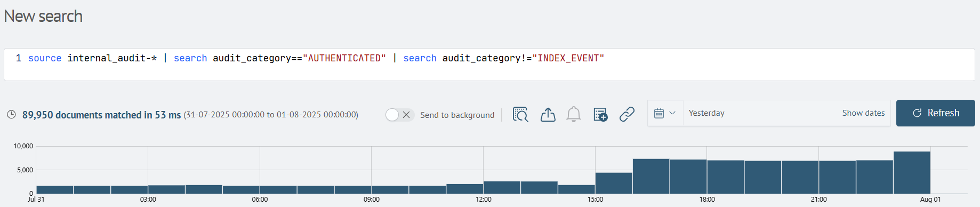
Task: Click the Send to background label
Action: coord(457,115)
